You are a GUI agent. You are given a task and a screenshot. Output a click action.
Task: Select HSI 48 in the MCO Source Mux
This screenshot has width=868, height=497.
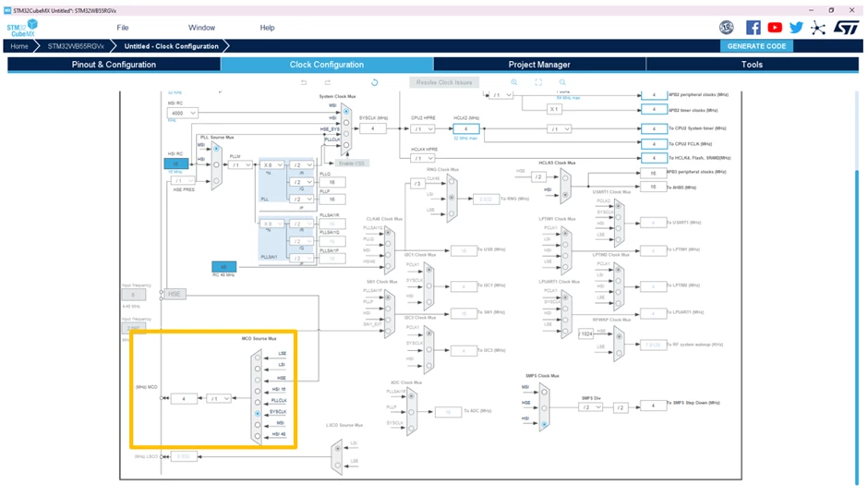258,436
